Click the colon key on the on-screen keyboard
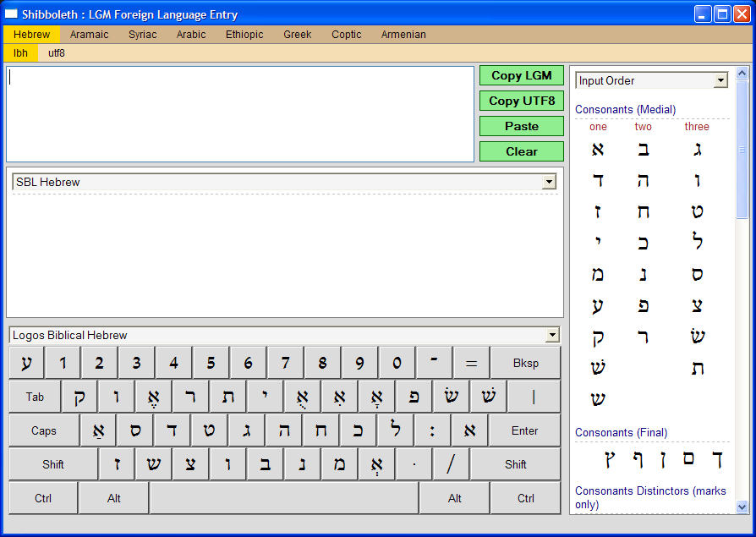 click(432, 430)
